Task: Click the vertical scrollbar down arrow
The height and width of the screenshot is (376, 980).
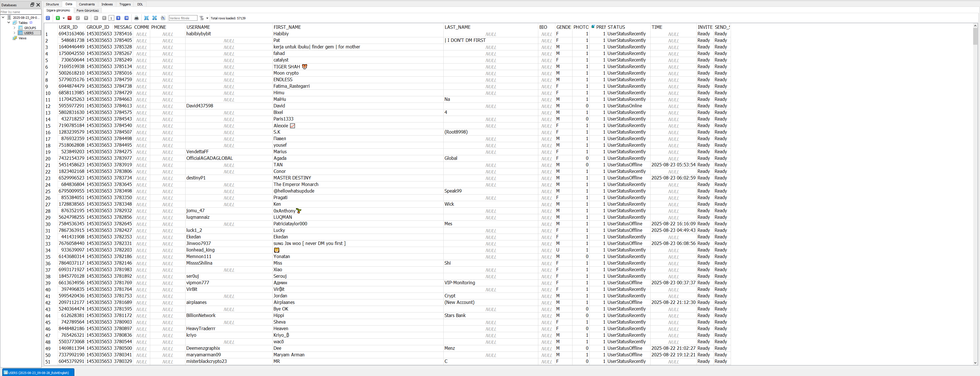Action: tap(975, 363)
